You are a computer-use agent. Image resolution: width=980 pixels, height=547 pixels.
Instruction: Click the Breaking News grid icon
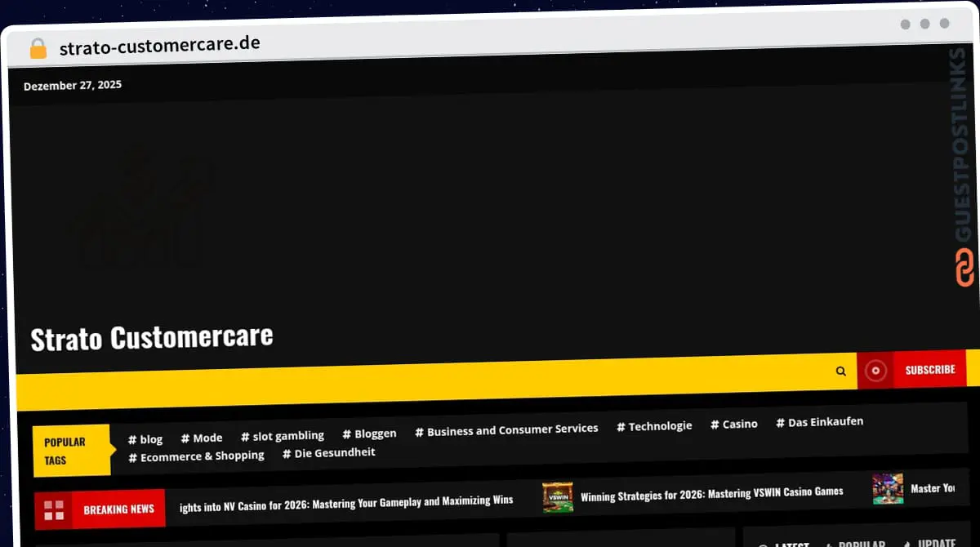(x=54, y=509)
